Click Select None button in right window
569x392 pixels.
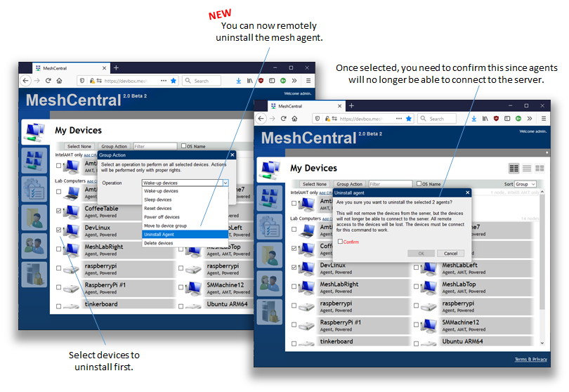[315, 184]
